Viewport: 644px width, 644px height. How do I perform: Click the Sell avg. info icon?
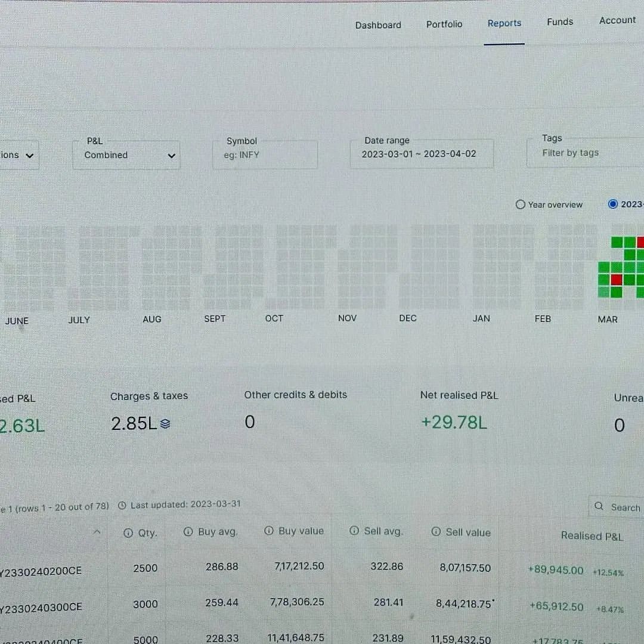(354, 531)
